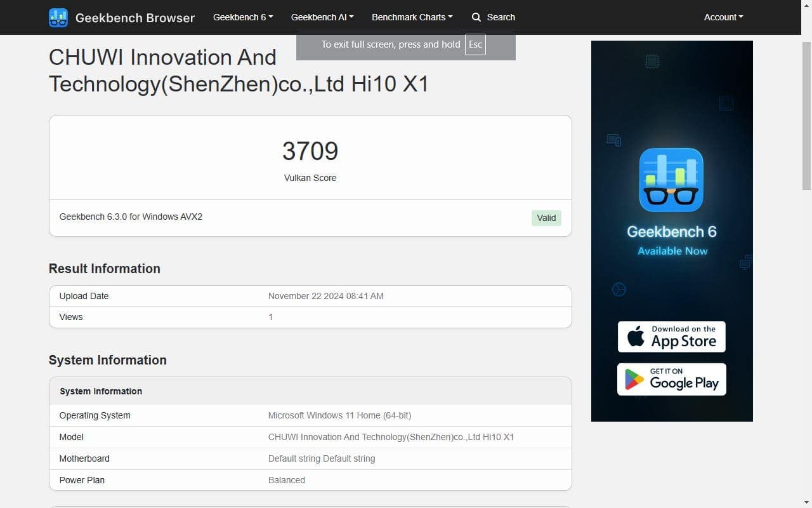Viewport: 812px width, 508px height.
Task: Click Get it on Google Play badge
Action: (672, 379)
